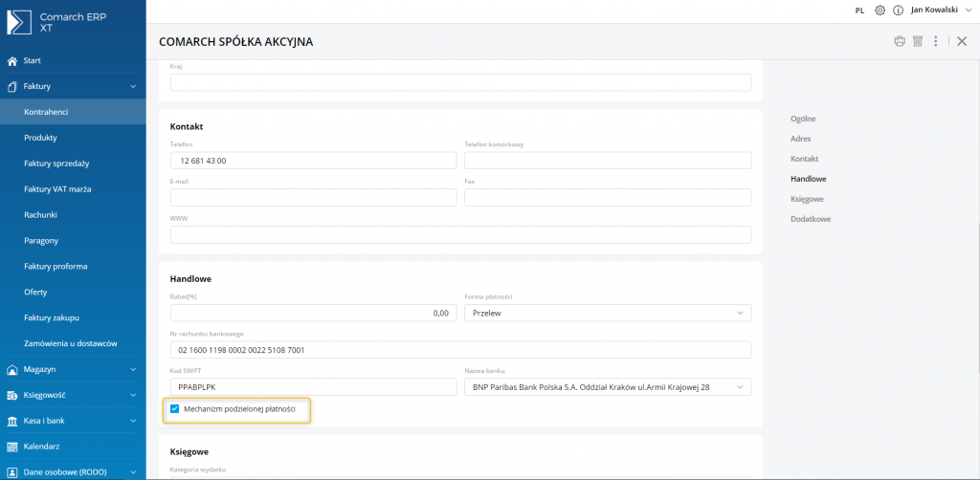Click the Rabat[%] field
980x480 pixels.
tap(313, 313)
